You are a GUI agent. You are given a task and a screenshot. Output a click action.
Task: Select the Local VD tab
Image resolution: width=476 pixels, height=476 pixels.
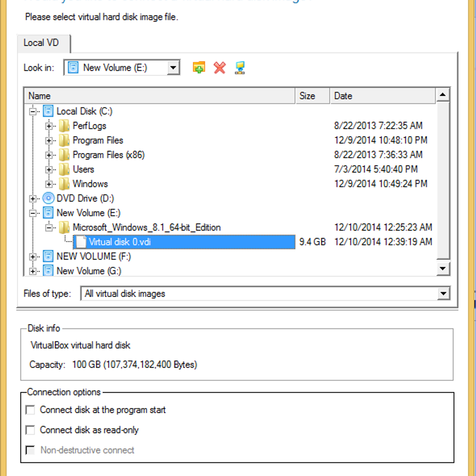41,43
